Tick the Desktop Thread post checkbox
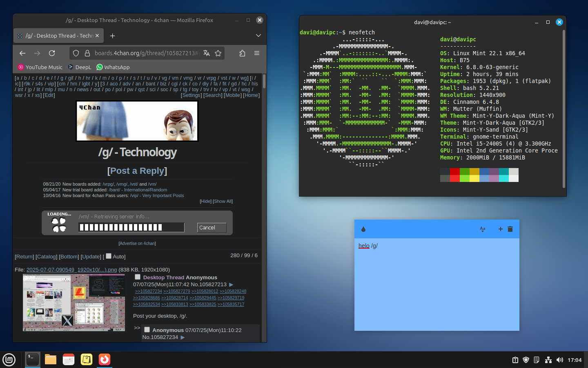The width and height of the screenshot is (588, 368). [138, 277]
